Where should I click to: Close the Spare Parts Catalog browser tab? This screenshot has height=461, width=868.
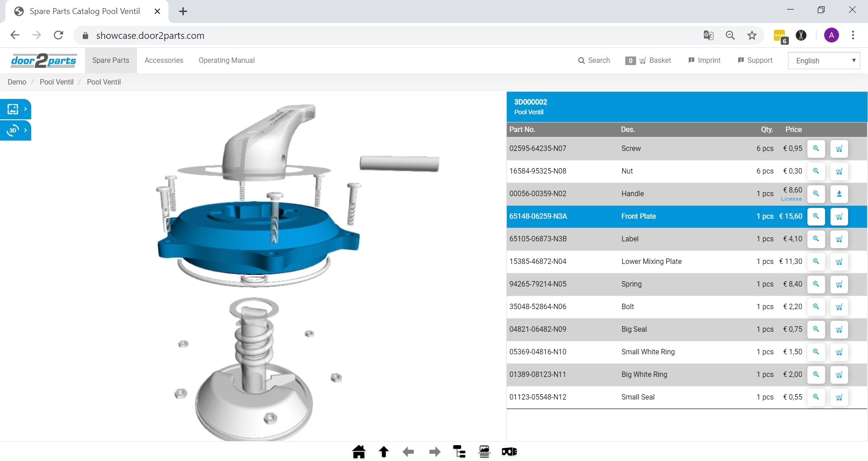click(x=157, y=11)
